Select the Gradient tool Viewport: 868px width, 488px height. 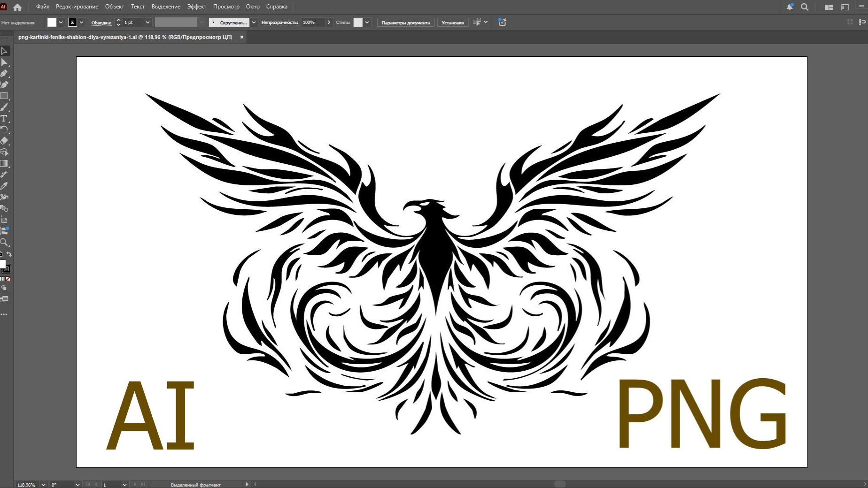pos(4,163)
